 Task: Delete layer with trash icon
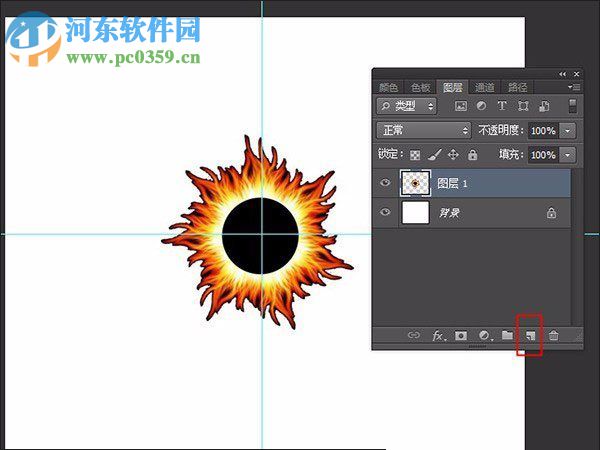[x=553, y=336]
